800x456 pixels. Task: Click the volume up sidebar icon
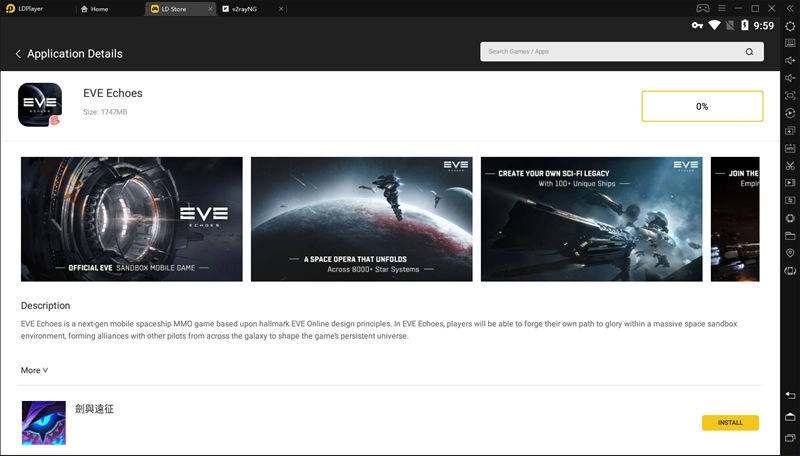coord(790,61)
